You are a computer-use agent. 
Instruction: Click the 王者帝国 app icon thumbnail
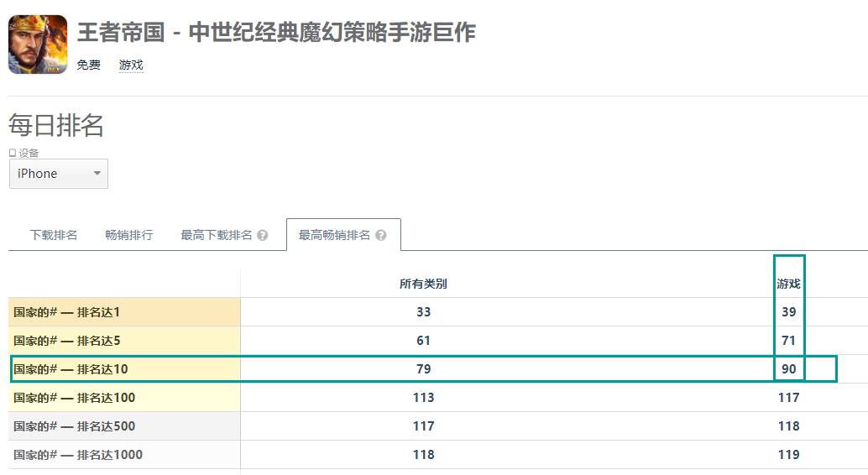pyautogui.click(x=38, y=44)
